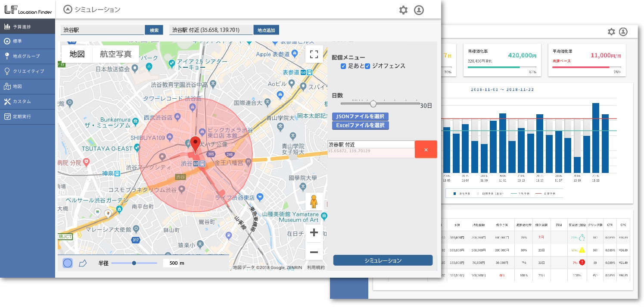Uncheck the 足あと checkbox

pos(343,66)
